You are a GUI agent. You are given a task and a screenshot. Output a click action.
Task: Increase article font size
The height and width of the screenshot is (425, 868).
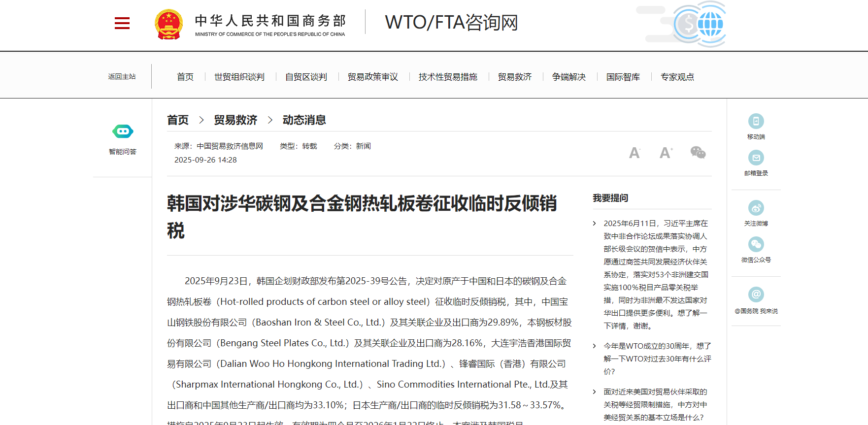pos(666,153)
